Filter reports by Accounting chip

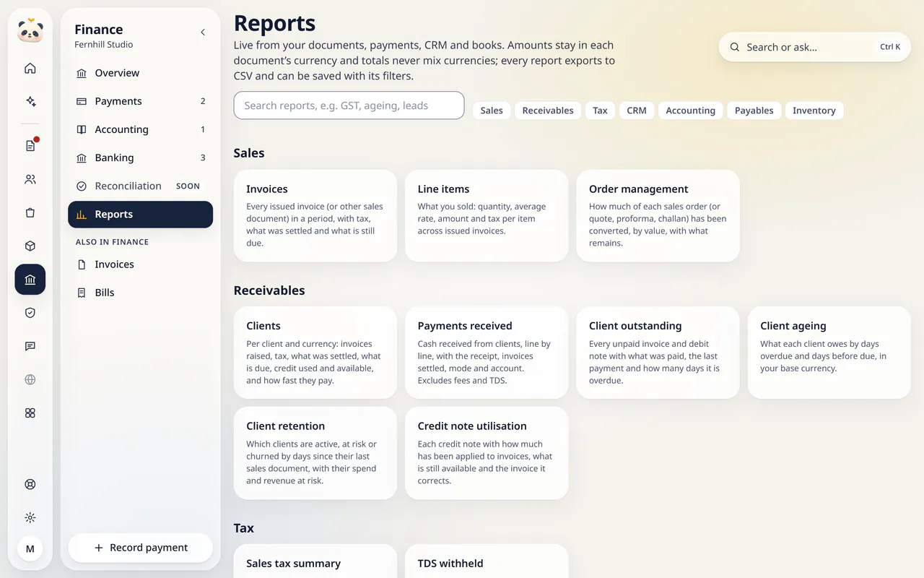click(x=691, y=111)
